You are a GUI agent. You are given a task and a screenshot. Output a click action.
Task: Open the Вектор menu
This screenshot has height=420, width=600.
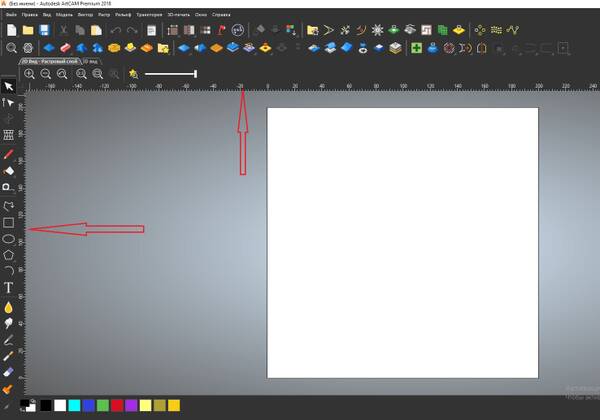(85, 15)
